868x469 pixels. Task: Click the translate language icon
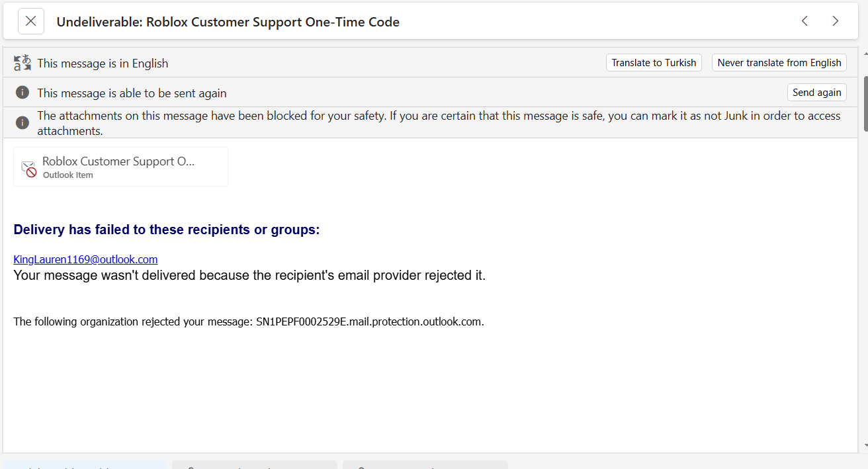point(22,63)
